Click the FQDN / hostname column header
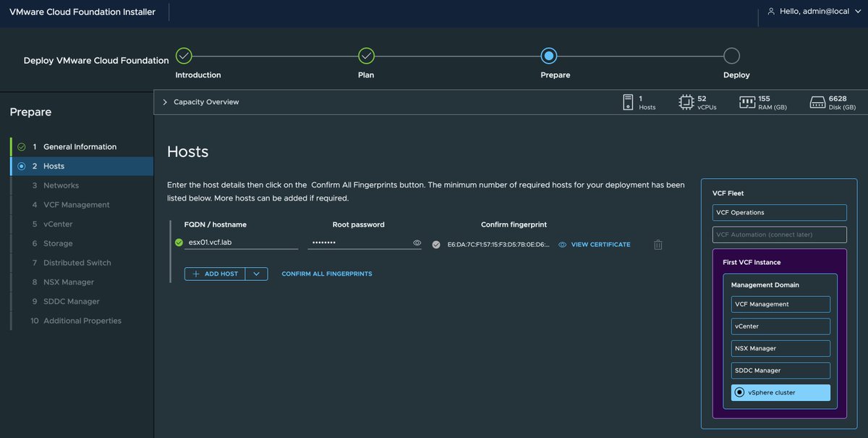Screen dimensions: 868x438 (216, 224)
